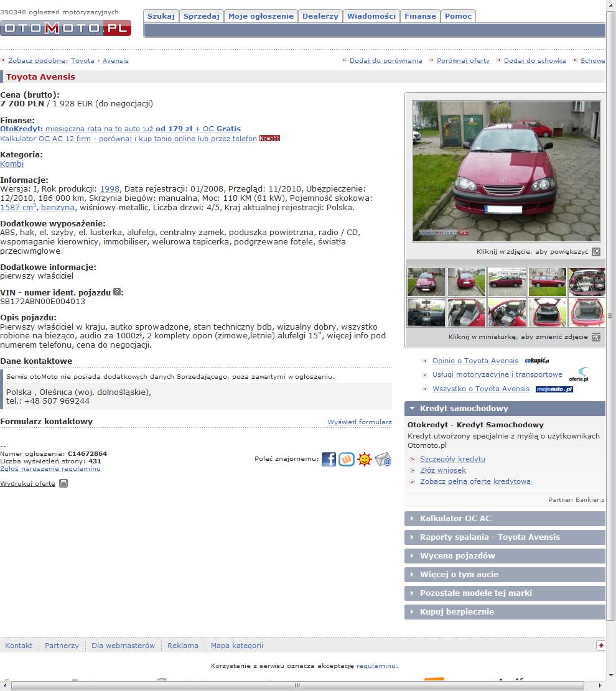Click the 1587 cm³ engine capacity link
Image resolution: width=616 pixels, height=691 pixels.
click(x=19, y=207)
